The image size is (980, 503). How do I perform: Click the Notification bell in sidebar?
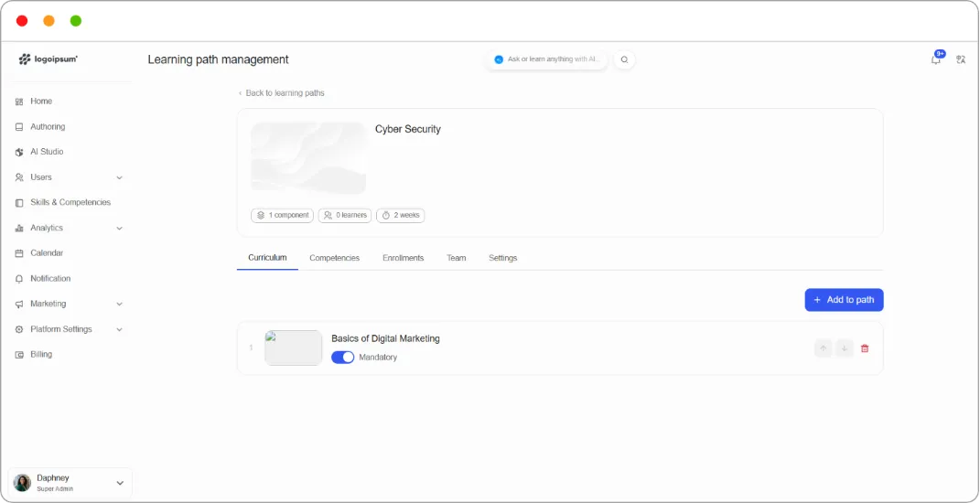pos(18,279)
